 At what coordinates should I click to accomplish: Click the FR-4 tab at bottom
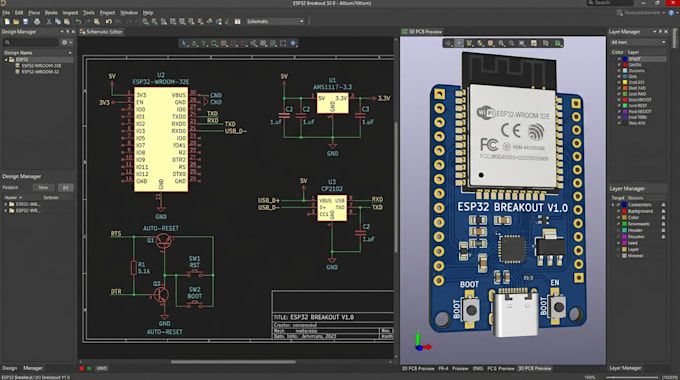pos(443,368)
